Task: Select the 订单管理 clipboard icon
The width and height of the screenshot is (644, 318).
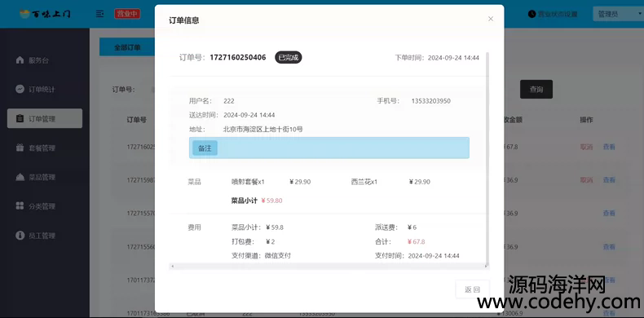Action: pos(20,119)
